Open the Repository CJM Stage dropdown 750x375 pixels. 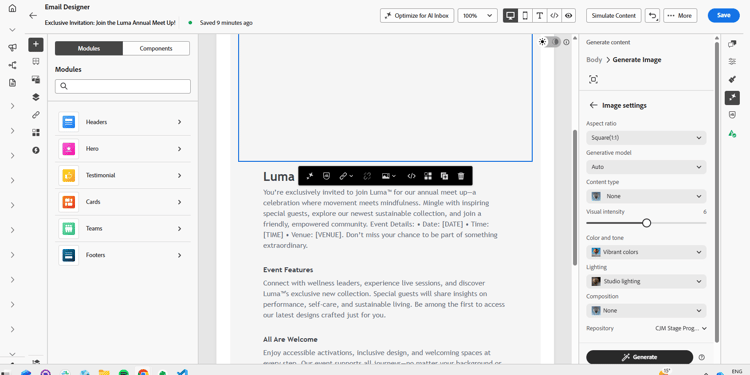[681, 329]
